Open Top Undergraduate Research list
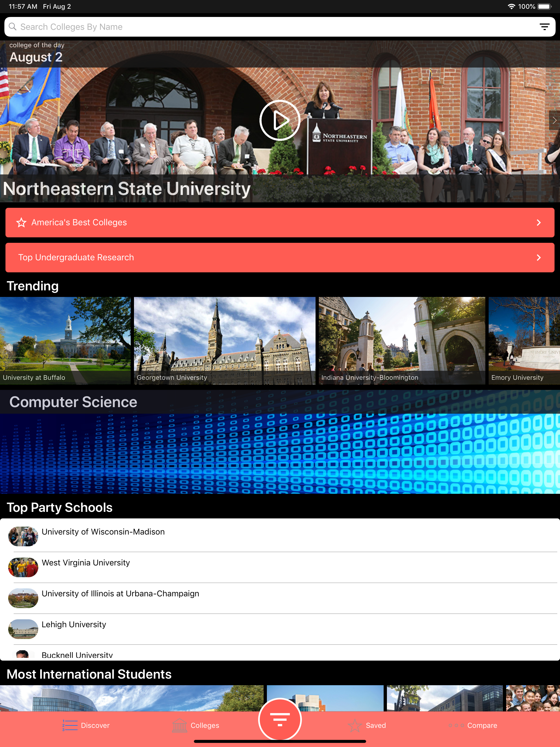This screenshot has height=747, width=560. pos(280,258)
